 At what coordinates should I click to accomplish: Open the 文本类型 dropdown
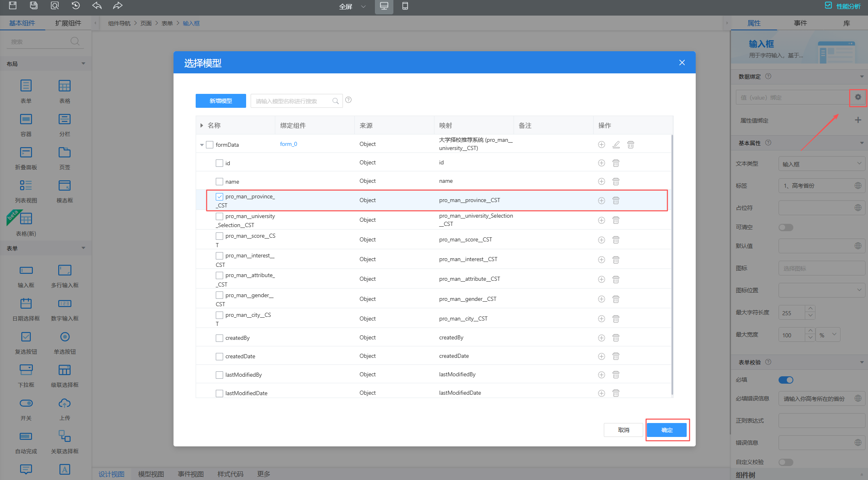tap(821, 164)
